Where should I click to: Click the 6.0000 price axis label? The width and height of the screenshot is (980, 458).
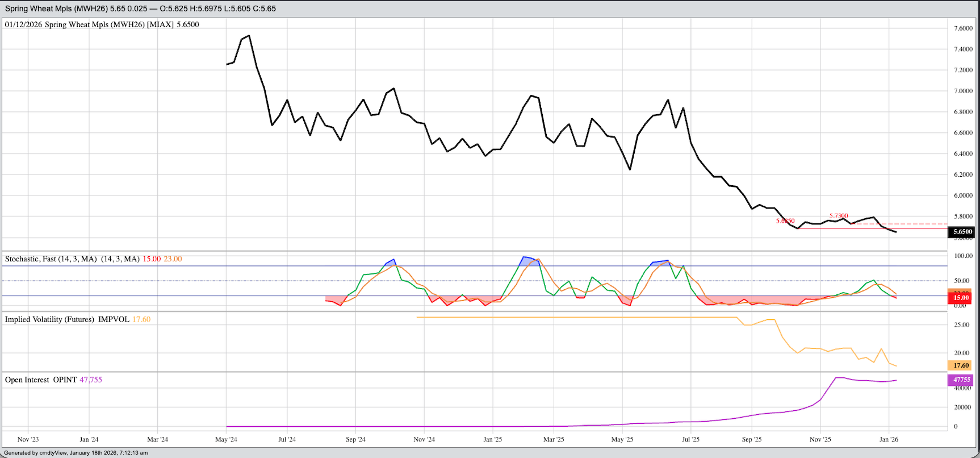click(x=963, y=195)
